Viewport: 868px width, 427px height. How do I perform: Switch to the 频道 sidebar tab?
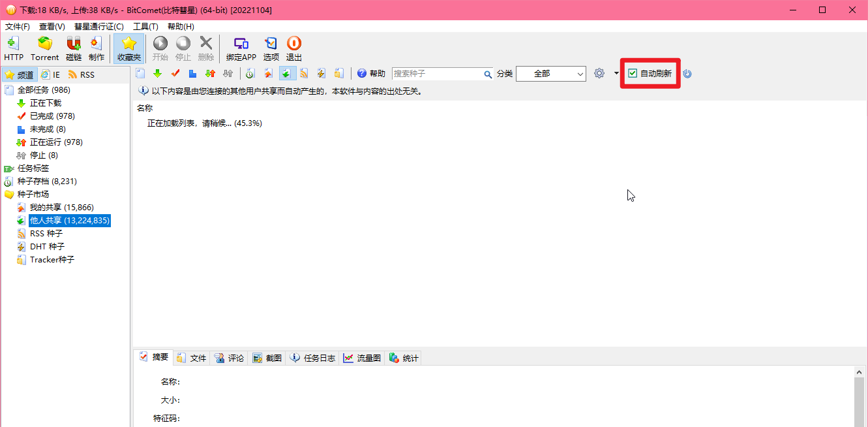pos(19,75)
